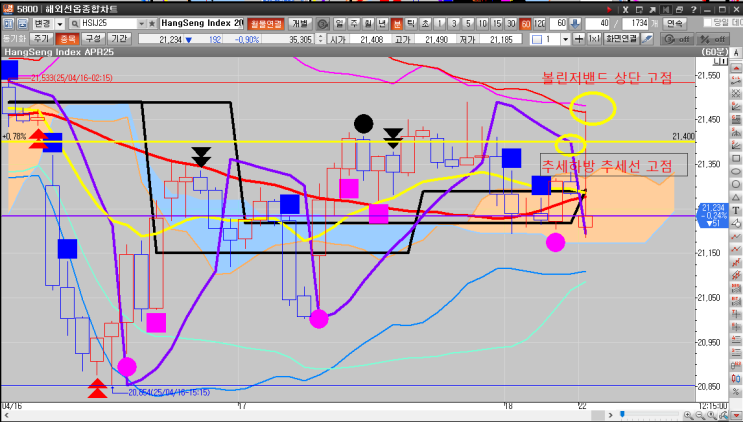Select the ellipse drawing tool

[x=736, y=171]
